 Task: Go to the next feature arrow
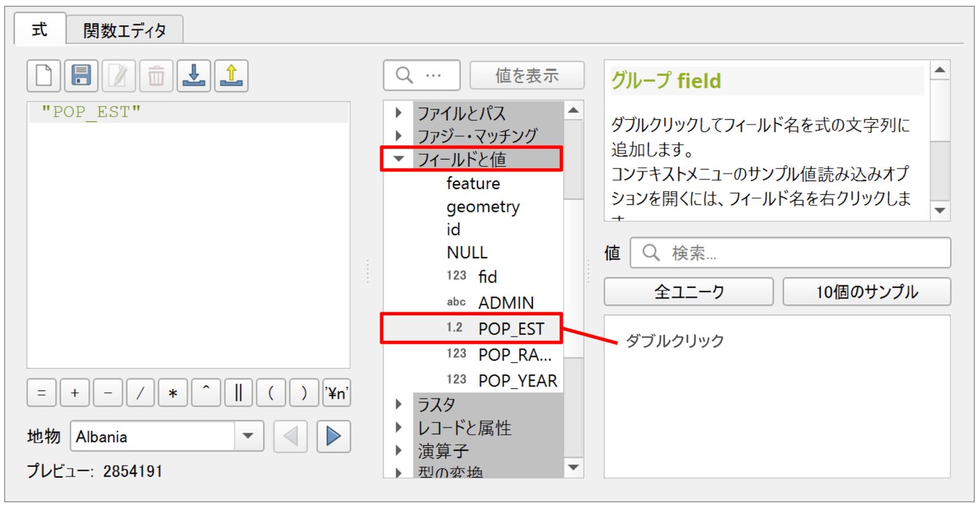[x=334, y=436]
